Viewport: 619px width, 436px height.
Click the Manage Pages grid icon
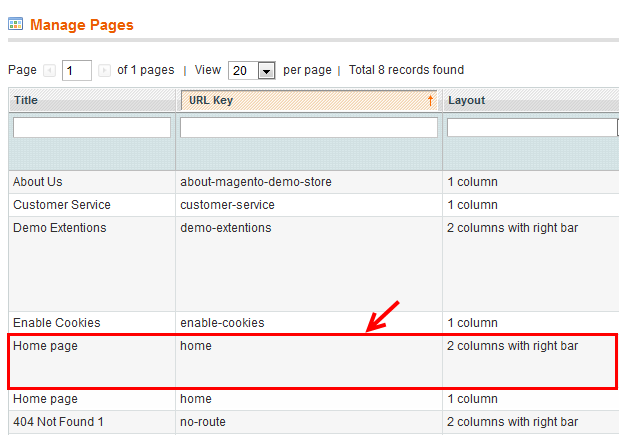point(15,24)
